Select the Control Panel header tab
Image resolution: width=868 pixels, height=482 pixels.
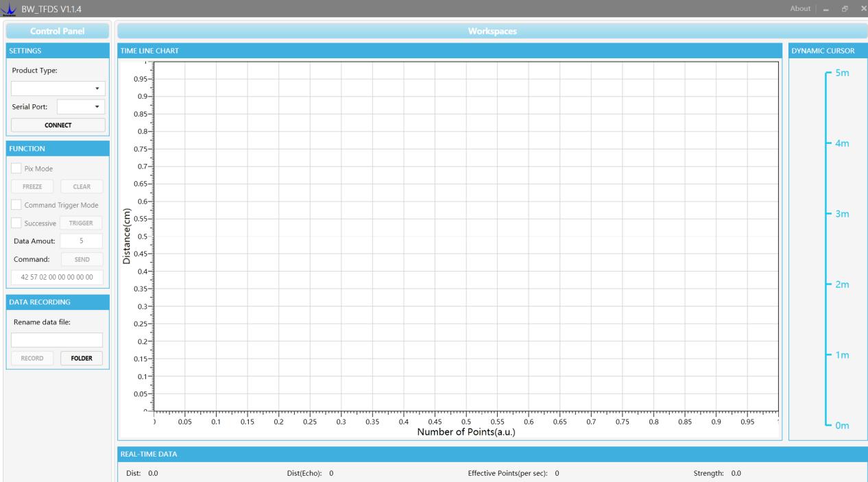tap(57, 31)
